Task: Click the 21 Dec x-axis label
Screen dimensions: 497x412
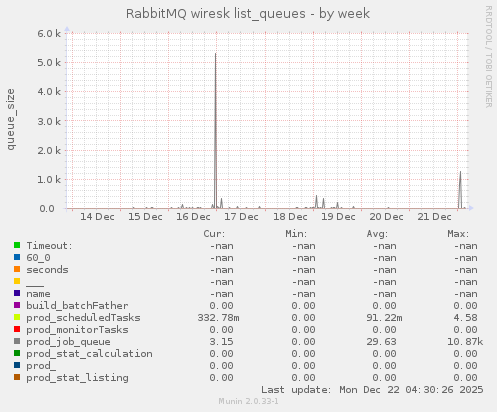Action: click(x=434, y=217)
